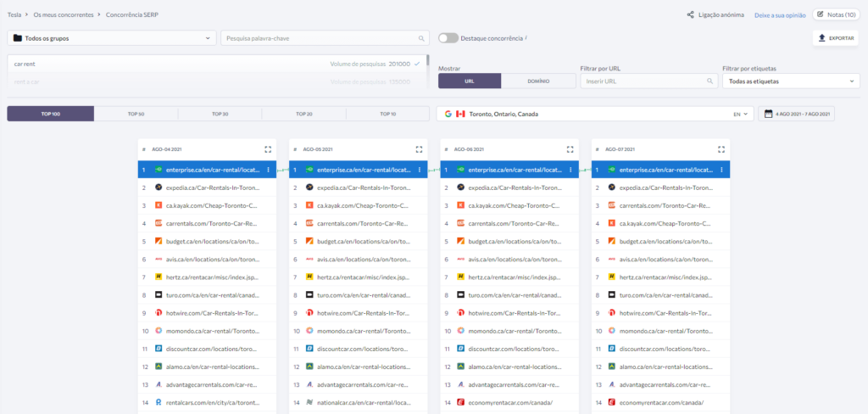
Task: Open the three-dot menu on enterprise.ca in AGO-07
Action: click(722, 170)
